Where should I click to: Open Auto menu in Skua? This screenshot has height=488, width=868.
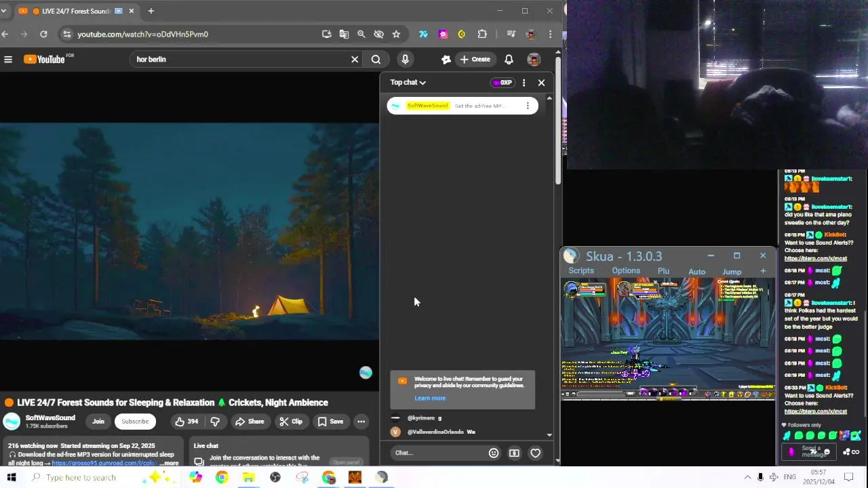[x=697, y=272]
